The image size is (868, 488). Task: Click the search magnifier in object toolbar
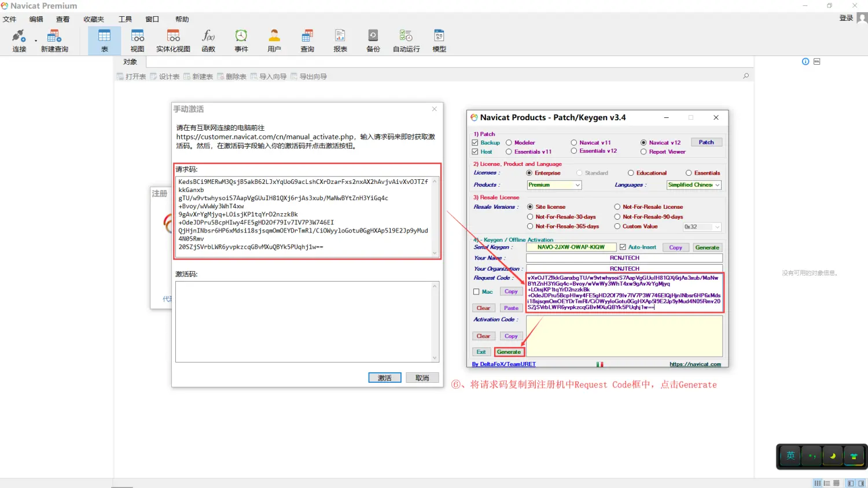click(x=746, y=76)
